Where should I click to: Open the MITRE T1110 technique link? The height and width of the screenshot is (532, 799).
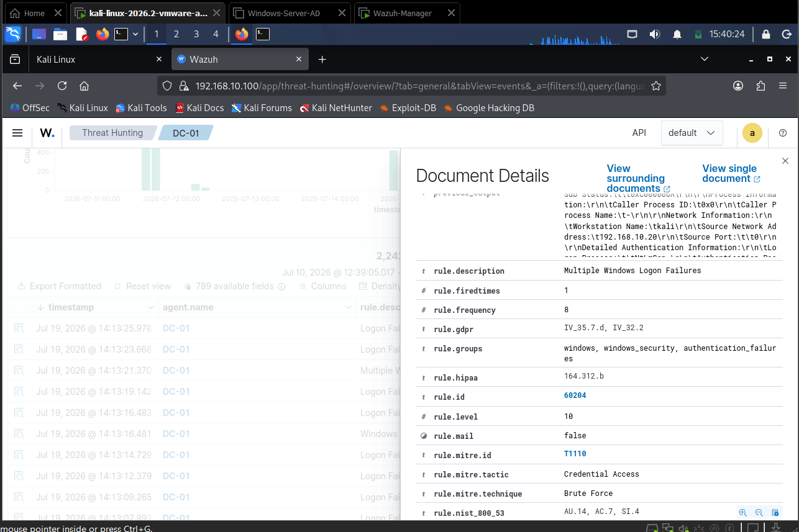(575, 454)
